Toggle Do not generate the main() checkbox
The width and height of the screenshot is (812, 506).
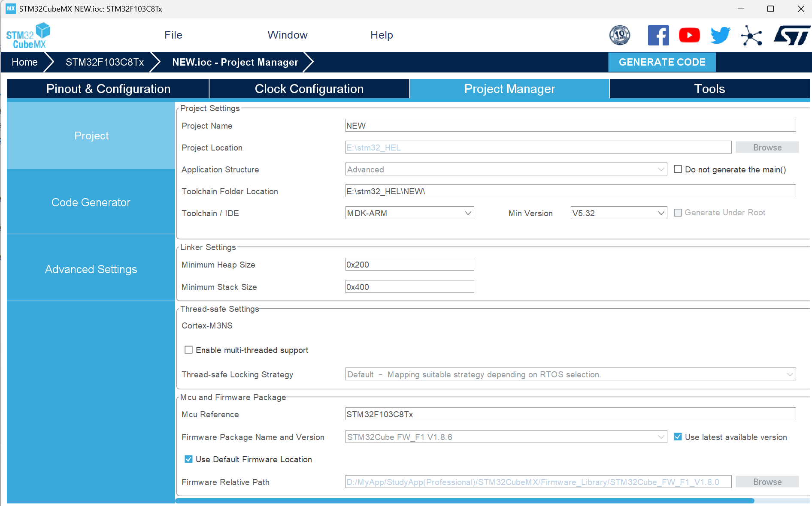point(678,169)
